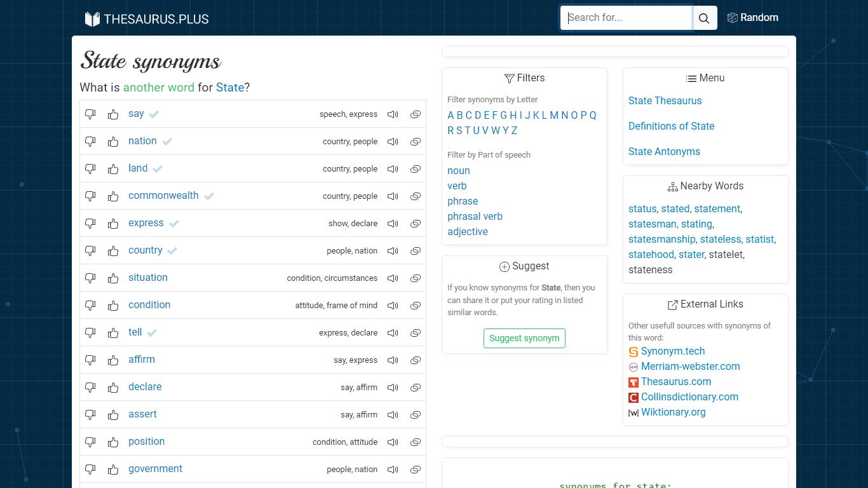Play audio for 'declare'

click(x=393, y=388)
